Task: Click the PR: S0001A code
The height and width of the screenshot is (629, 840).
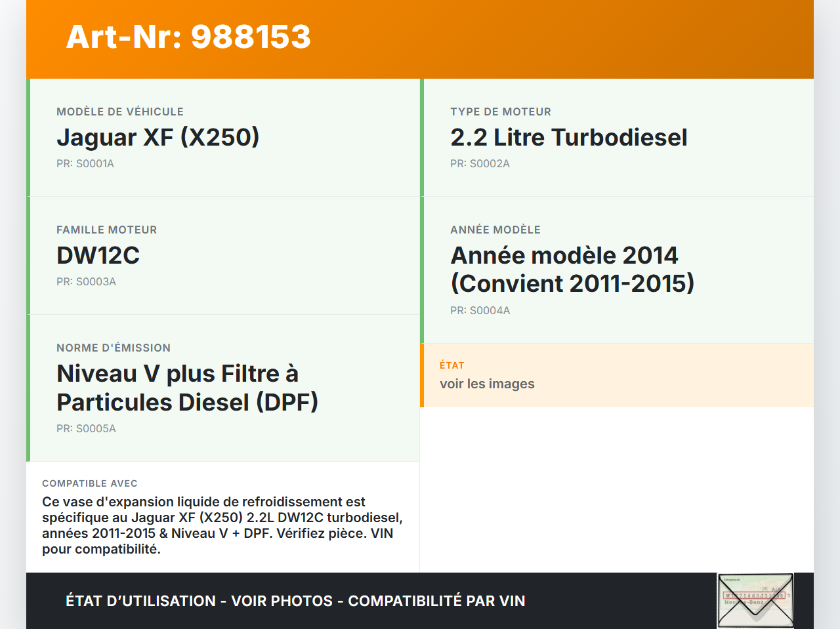Action: point(85,163)
